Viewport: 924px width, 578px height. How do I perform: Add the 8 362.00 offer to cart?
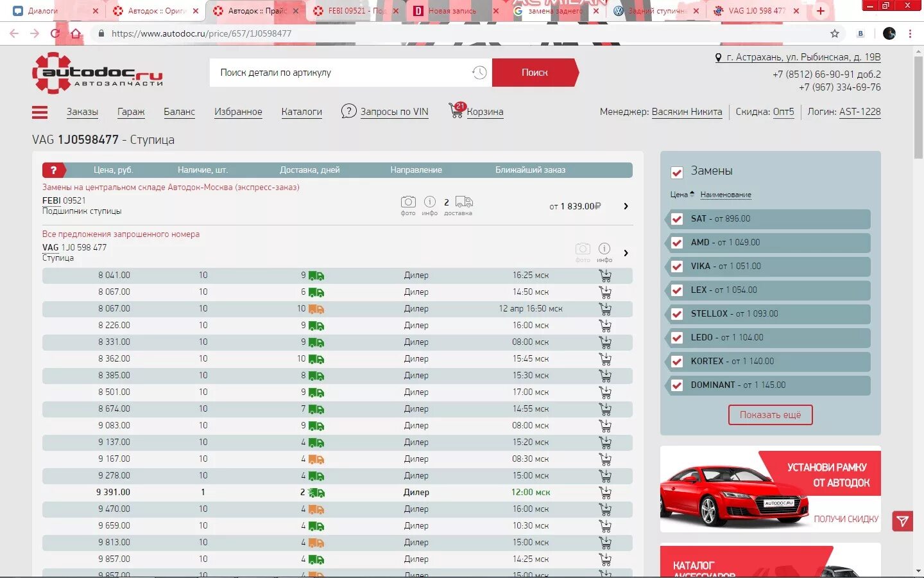point(605,359)
